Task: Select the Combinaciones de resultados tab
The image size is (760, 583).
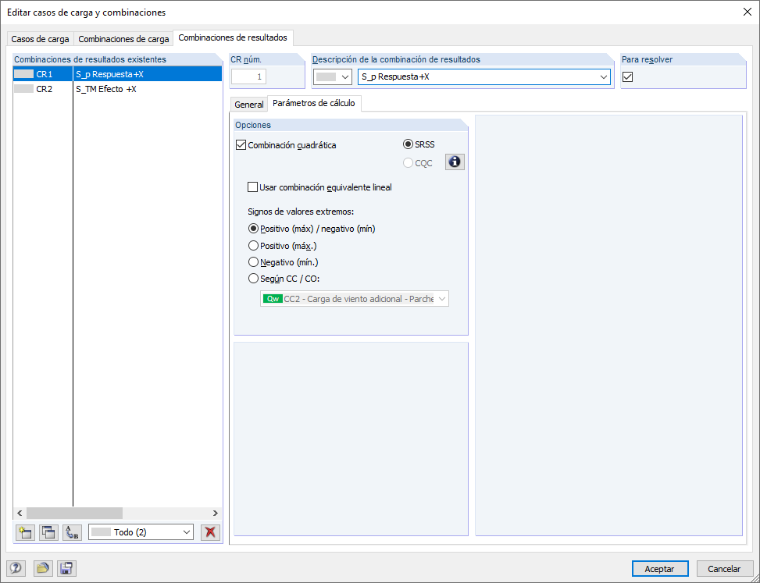Action: pyautogui.click(x=233, y=38)
